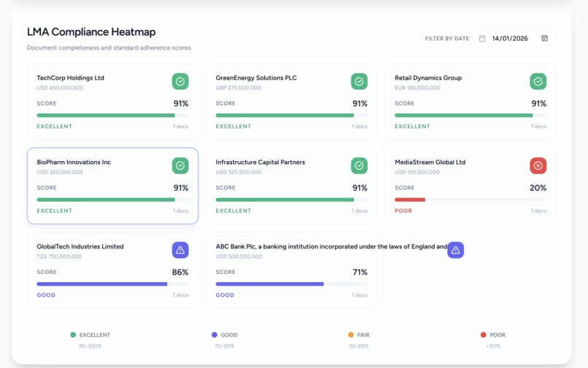Click GOOD rating label on GlobalTech card
Screen dimensions: 588x368
click(x=46, y=295)
